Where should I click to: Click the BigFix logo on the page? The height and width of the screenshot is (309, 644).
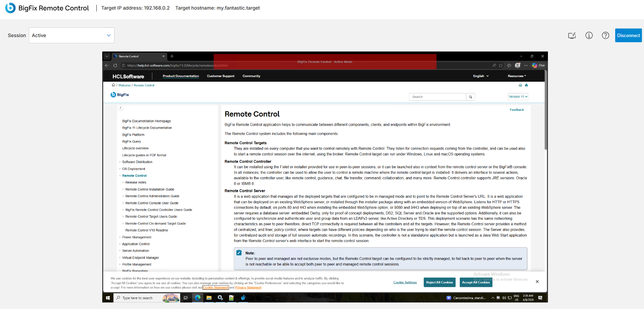[120, 95]
